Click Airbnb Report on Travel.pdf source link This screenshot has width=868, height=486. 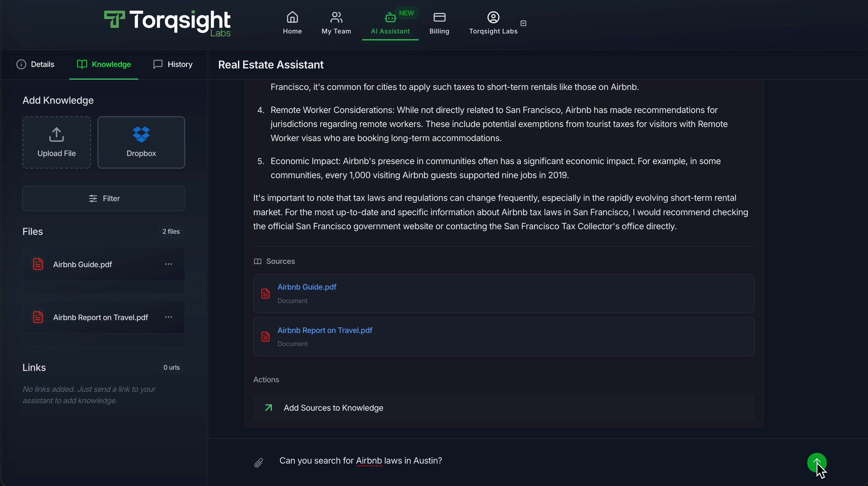pos(325,330)
